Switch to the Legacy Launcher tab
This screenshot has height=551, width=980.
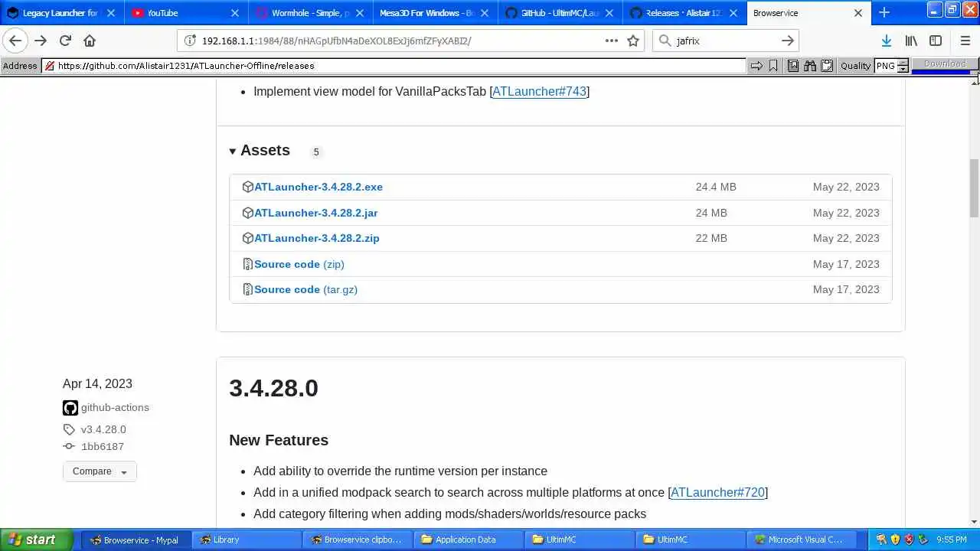(61, 13)
